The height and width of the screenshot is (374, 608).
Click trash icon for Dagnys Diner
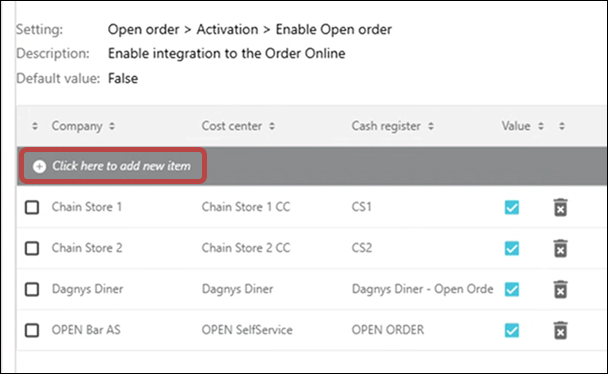coord(560,290)
